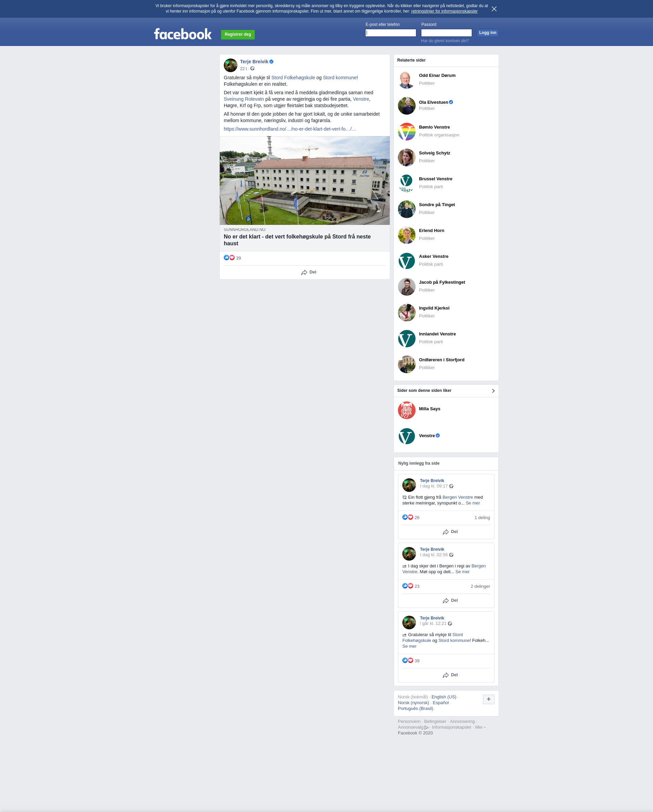
Task: Open the Mer footer dropdown
Action: pyautogui.click(x=480, y=727)
